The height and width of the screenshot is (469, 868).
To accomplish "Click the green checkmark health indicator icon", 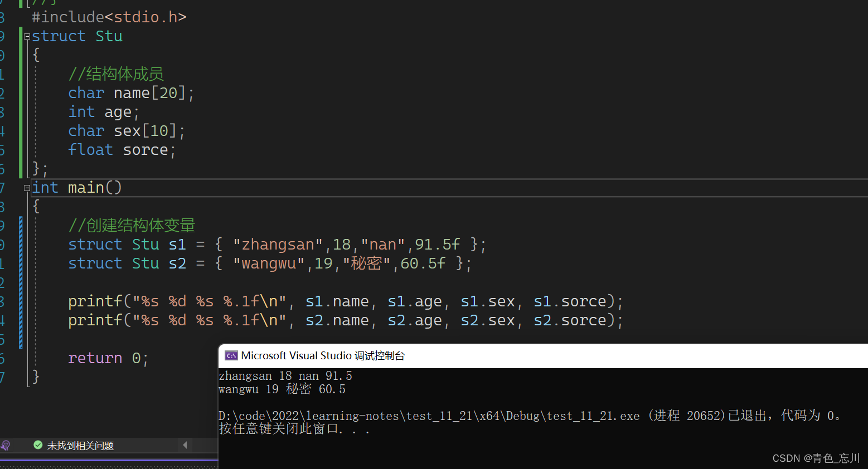I will point(38,445).
